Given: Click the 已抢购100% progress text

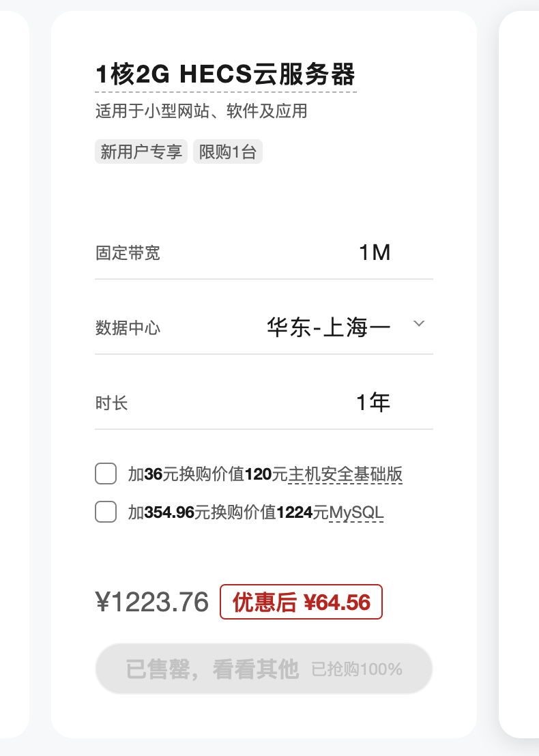Looking at the screenshot, I should tap(357, 669).
